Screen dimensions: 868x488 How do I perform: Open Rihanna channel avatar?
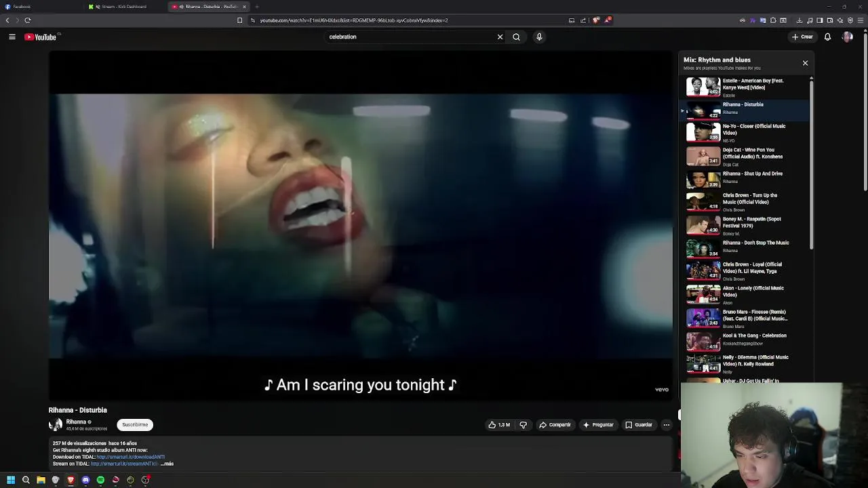pos(56,425)
